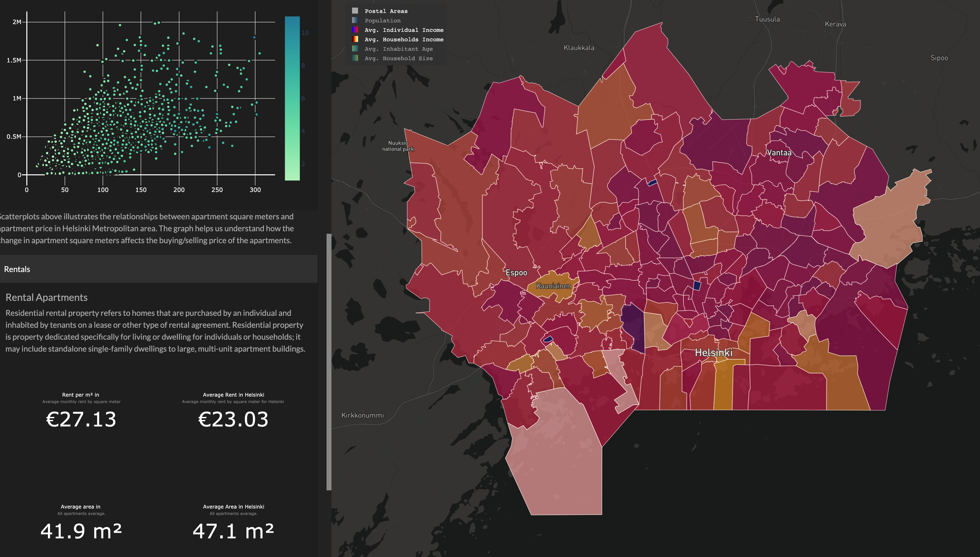The image size is (980, 557).
Task: Hide the Avg. Households Income layer
Action: tap(404, 39)
